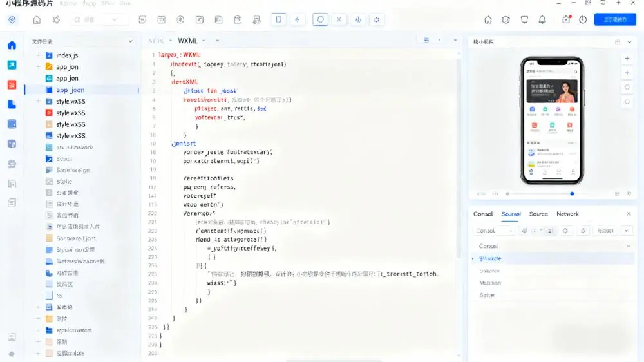
Task: Open dropdown arrow right after NTIN tab
Action: point(171,41)
